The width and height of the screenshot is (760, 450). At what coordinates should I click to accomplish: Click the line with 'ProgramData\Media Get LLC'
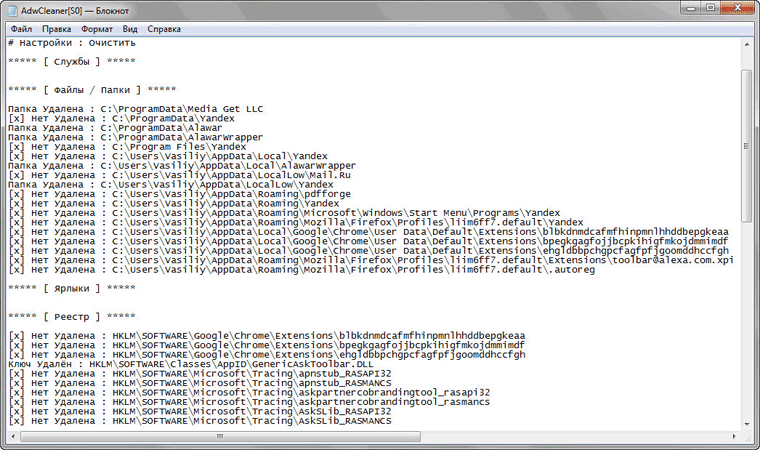coord(136,109)
